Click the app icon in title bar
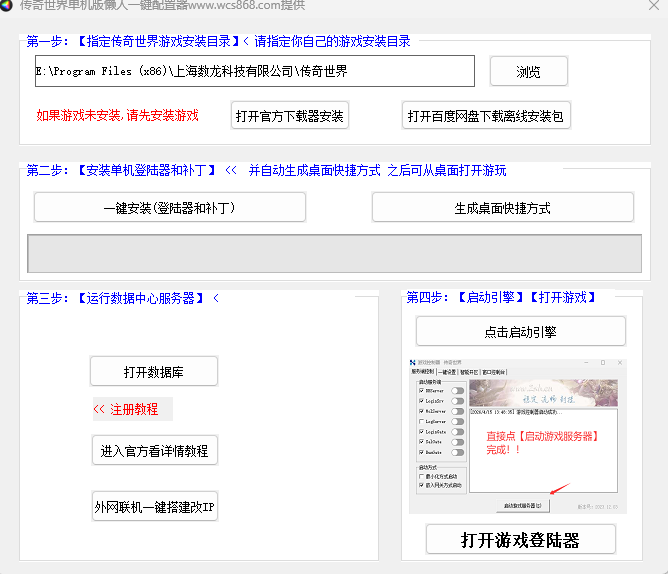Image resolution: width=668 pixels, height=574 pixels. (x=6, y=5)
